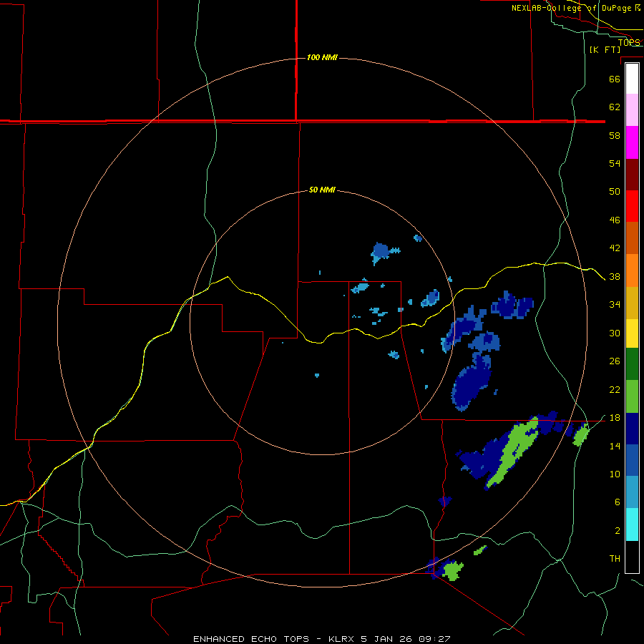The width and height of the screenshot is (644, 644).
Task: Pick the magenta legend color band
Action: coord(632,142)
